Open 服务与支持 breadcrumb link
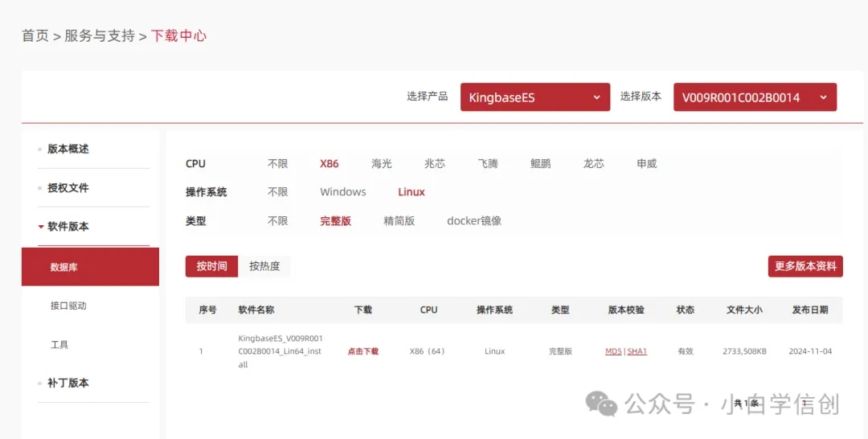Viewport: 868px width, 439px height. point(100,36)
